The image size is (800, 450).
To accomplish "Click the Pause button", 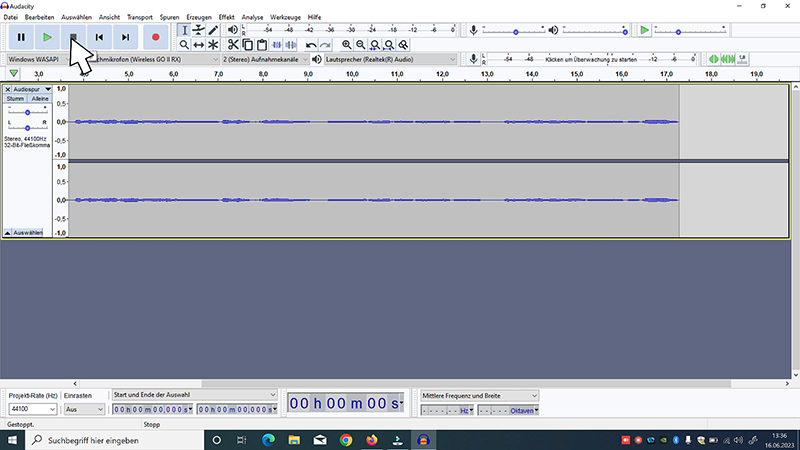I will [x=21, y=37].
